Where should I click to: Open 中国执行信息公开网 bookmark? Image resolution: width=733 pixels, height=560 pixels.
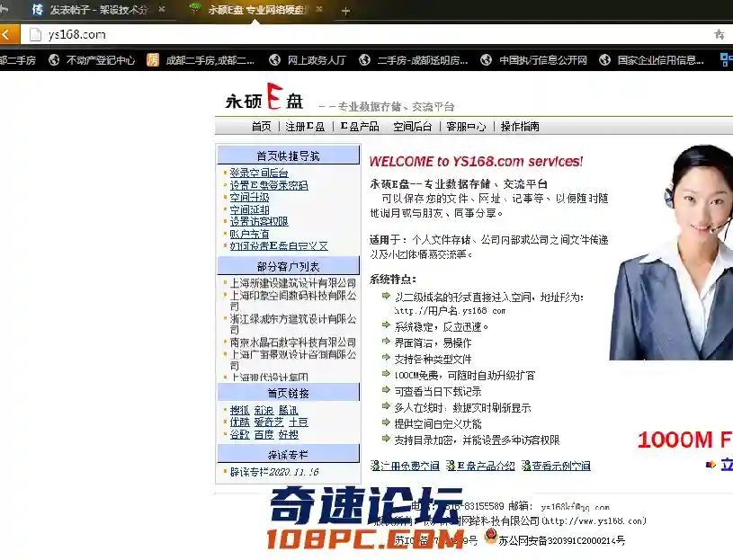(x=534, y=60)
